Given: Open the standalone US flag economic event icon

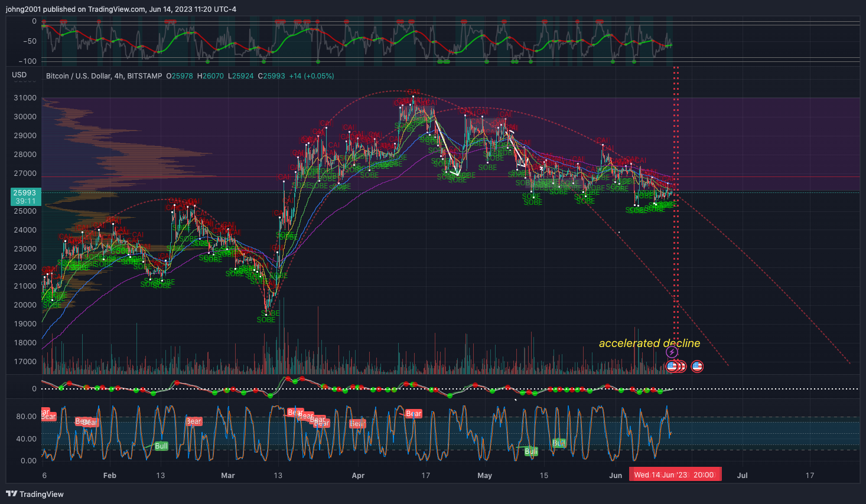Looking at the screenshot, I should click(697, 366).
